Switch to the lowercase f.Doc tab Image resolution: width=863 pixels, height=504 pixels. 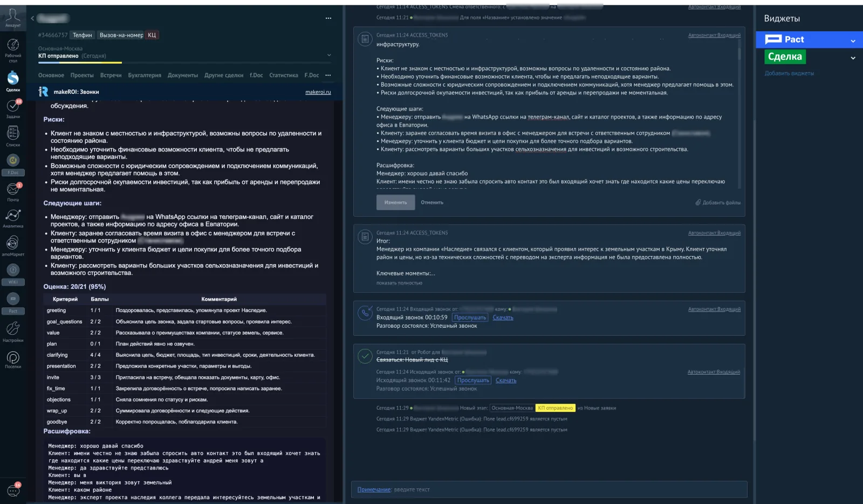256,75
